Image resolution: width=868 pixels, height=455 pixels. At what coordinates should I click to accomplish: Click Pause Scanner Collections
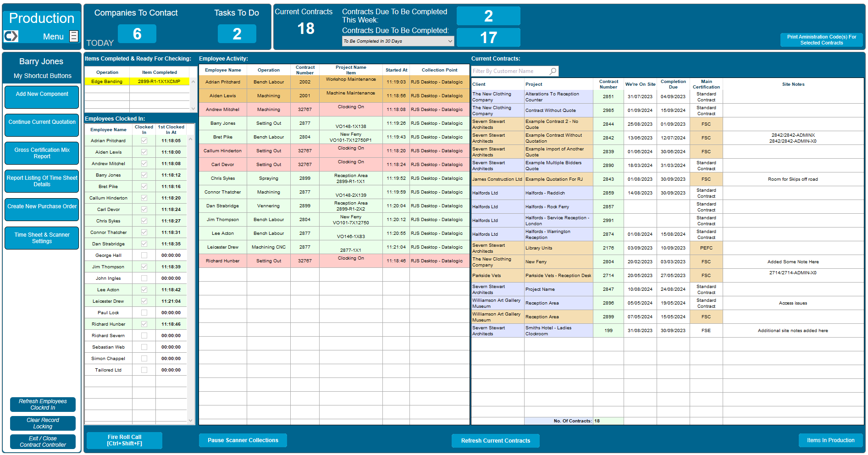243,440
